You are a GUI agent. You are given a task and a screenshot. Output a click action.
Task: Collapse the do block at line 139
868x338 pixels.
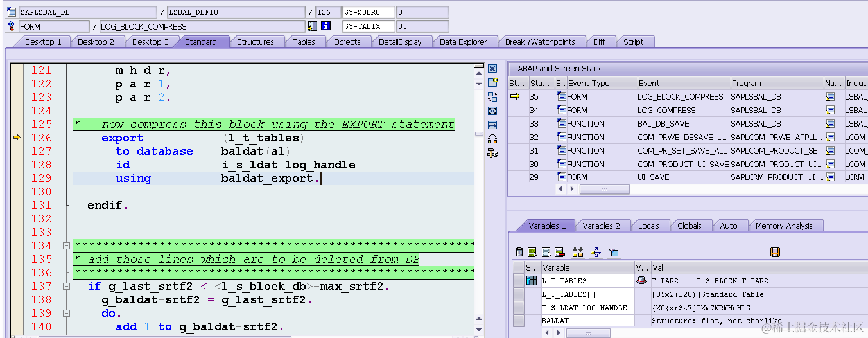(65, 313)
